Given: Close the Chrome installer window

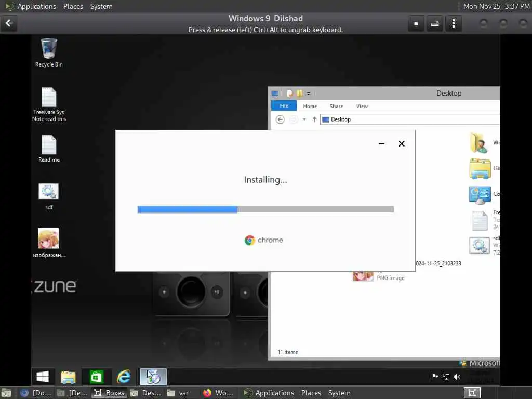Looking at the screenshot, I should (x=402, y=144).
